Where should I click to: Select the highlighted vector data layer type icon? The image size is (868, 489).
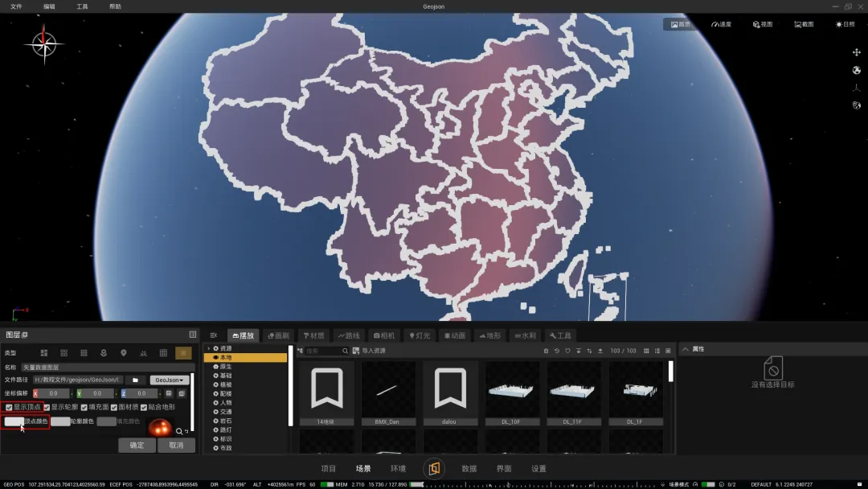[183, 353]
